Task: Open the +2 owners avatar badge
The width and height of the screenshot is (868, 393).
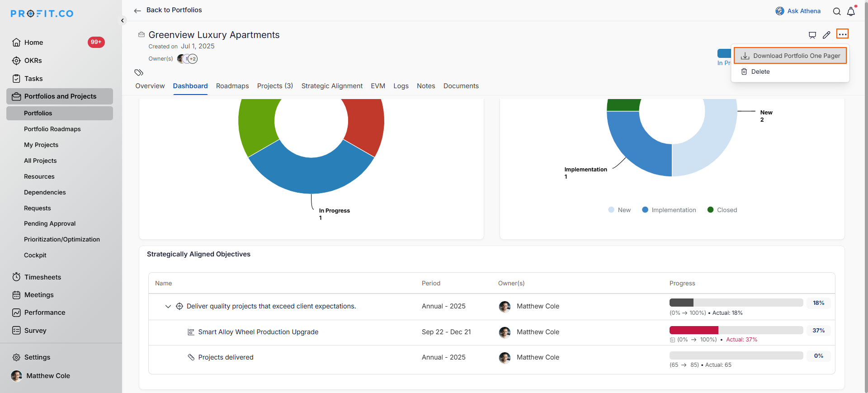Action: (193, 59)
